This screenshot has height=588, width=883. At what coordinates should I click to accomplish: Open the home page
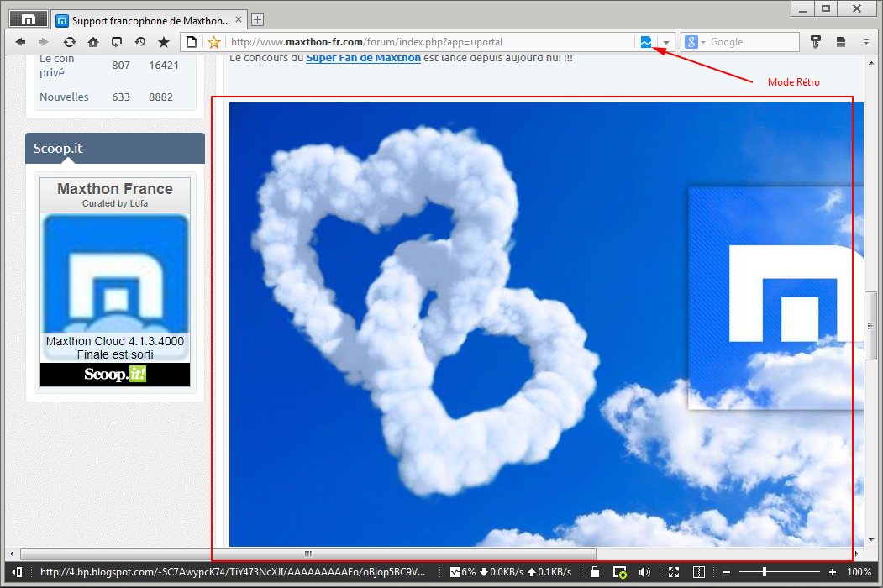pos(93,42)
